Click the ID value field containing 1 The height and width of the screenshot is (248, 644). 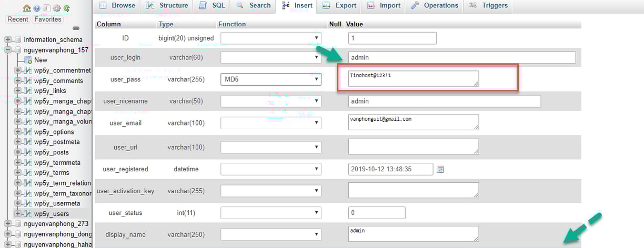[393, 38]
